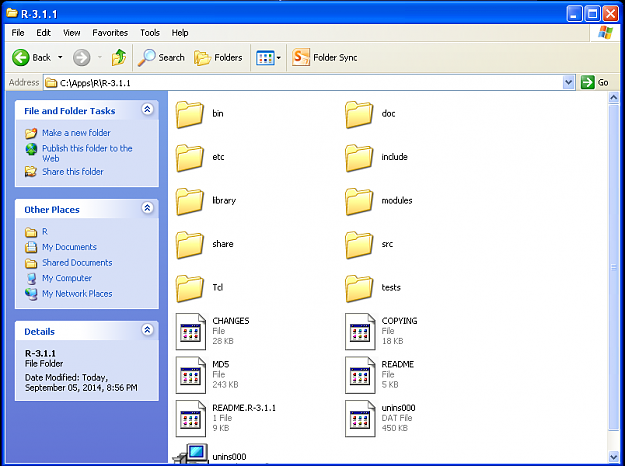
Task: Launch Folder Sync from toolbar
Action: pyautogui.click(x=324, y=58)
